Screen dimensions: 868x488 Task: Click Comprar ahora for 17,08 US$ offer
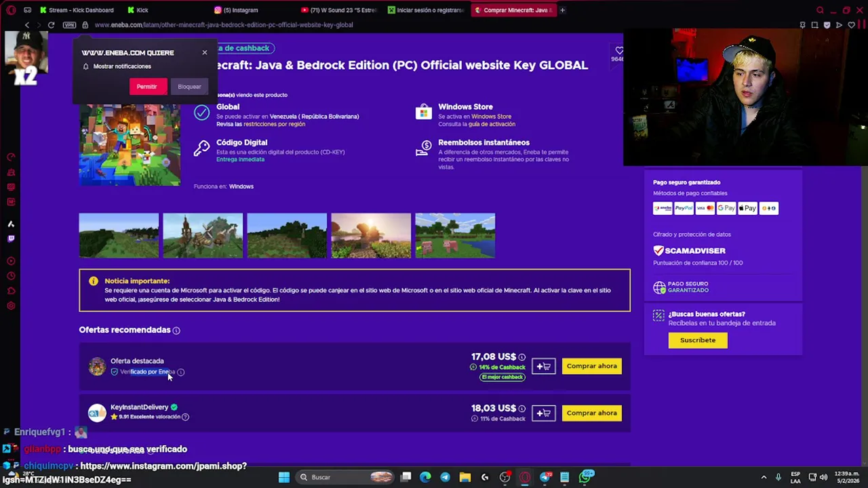point(592,366)
